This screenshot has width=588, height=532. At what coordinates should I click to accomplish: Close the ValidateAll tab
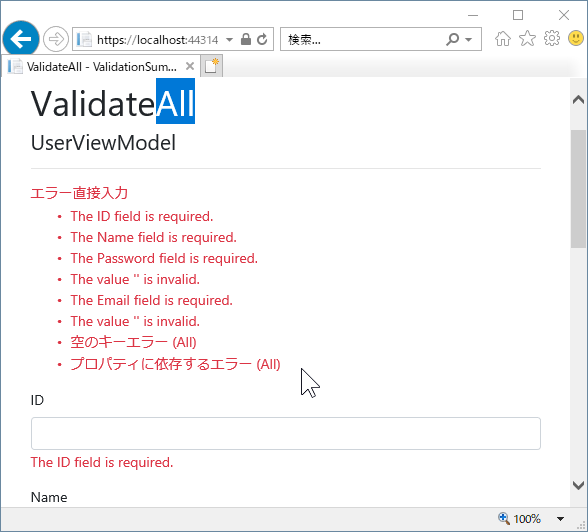190,66
